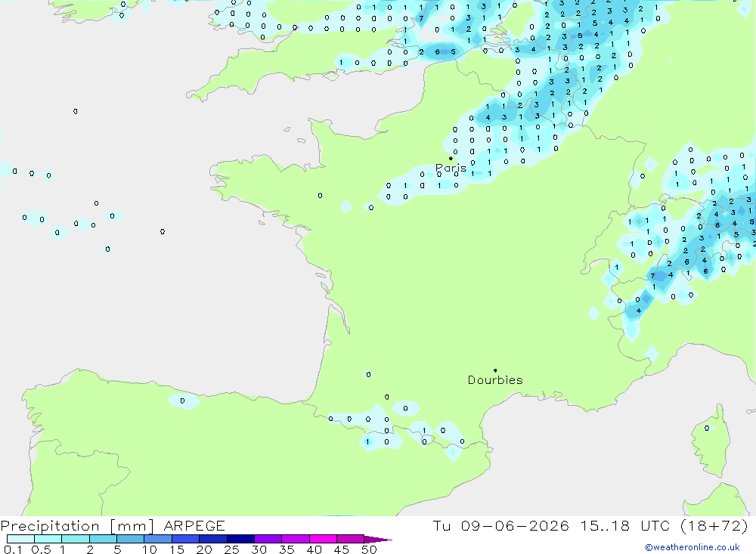Image resolution: width=756 pixels, height=554 pixels.
Task: Click the black dot marking Paris
Action: click(x=451, y=158)
